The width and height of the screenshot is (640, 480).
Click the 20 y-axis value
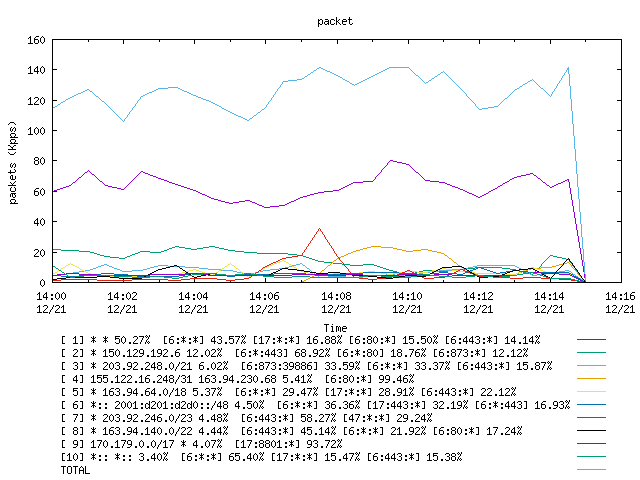pos(39,253)
